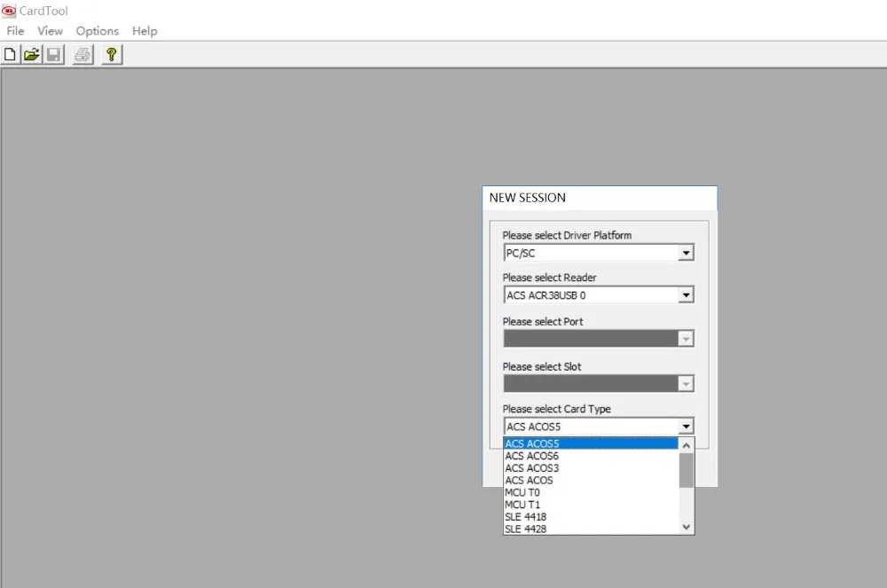This screenshot has width=887, height=588.
Task: Select ACS ACOS3 card type
Action: tap(591, 468)
